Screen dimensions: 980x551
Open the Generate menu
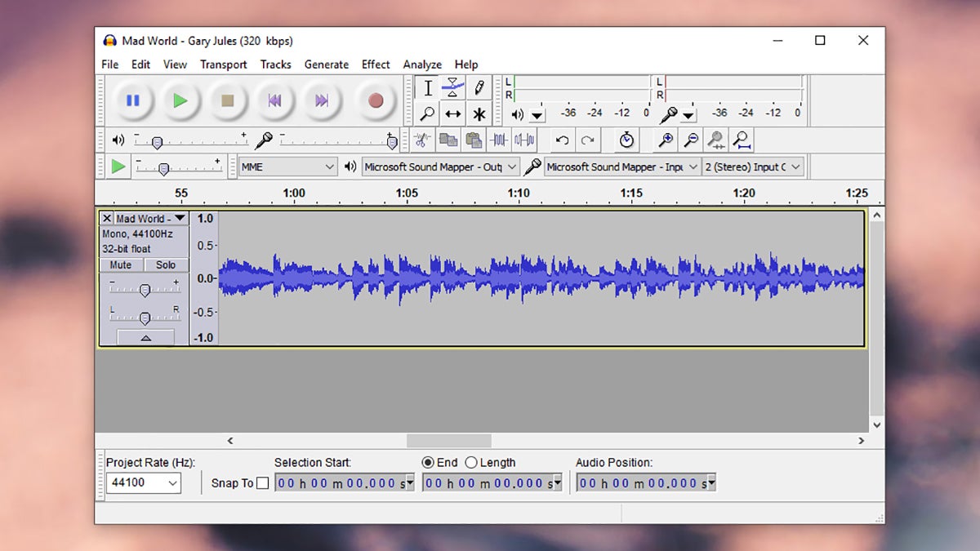327,64
